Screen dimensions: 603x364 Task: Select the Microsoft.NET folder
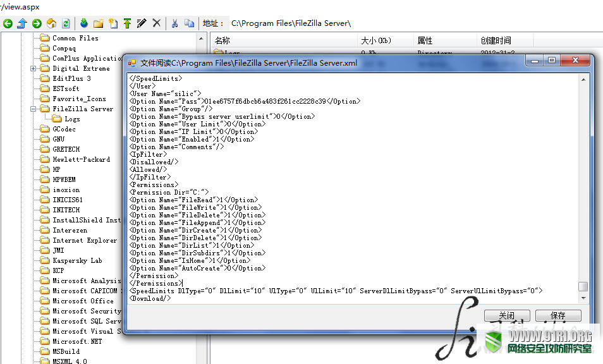[x=77, y=342]
